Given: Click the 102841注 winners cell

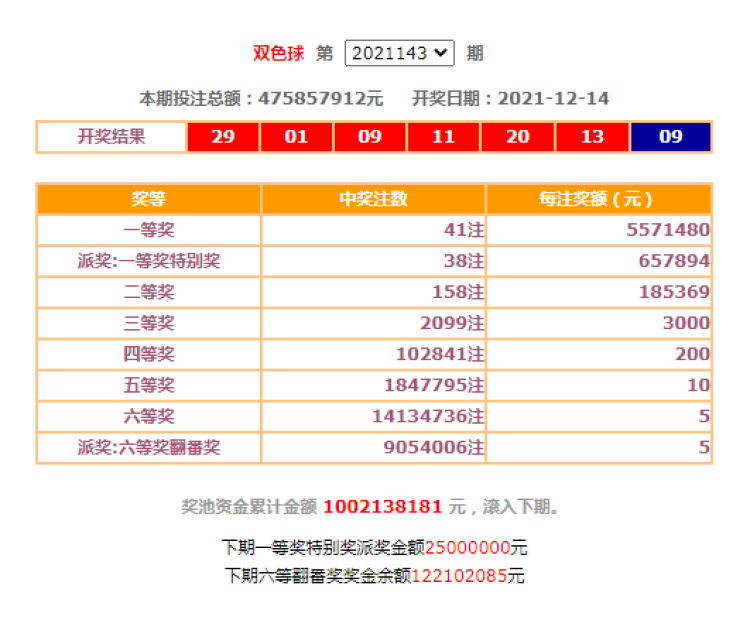Looking at the screenshot, I should click(374, 354).
